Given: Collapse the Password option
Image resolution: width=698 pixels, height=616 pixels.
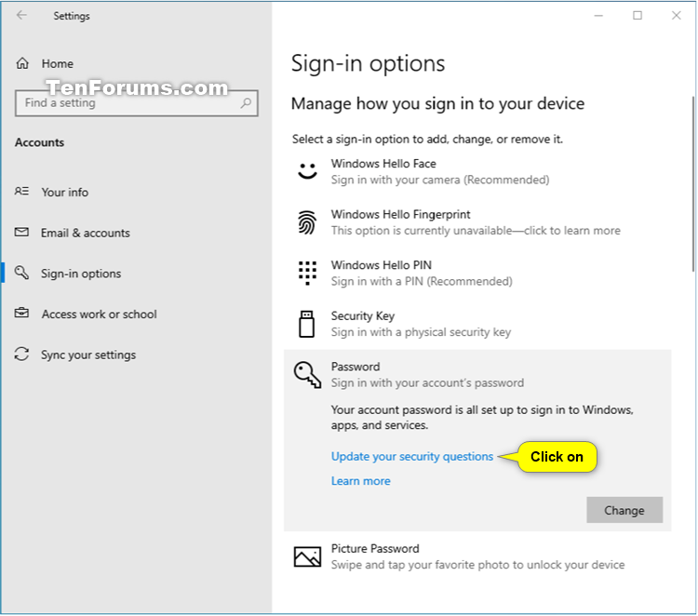Looking at the screenshot, I should click(477, 375).
